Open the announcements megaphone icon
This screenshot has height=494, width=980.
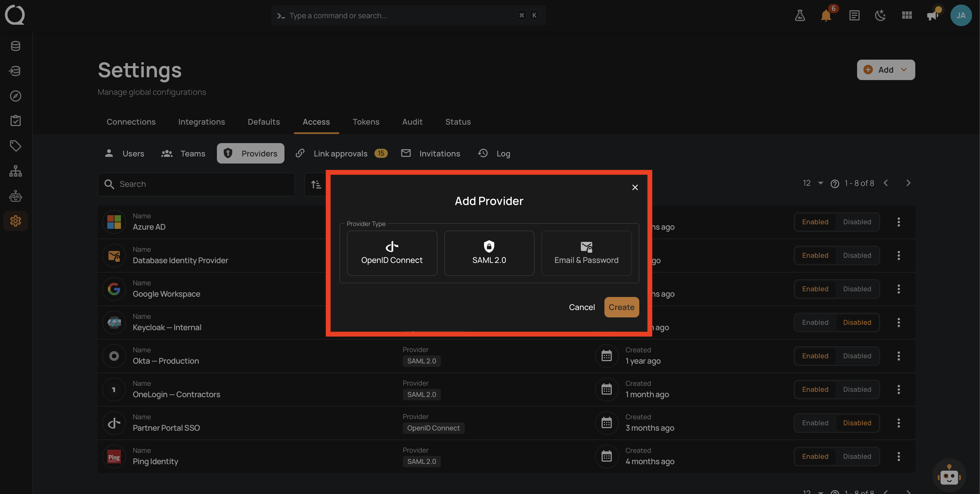933,16
